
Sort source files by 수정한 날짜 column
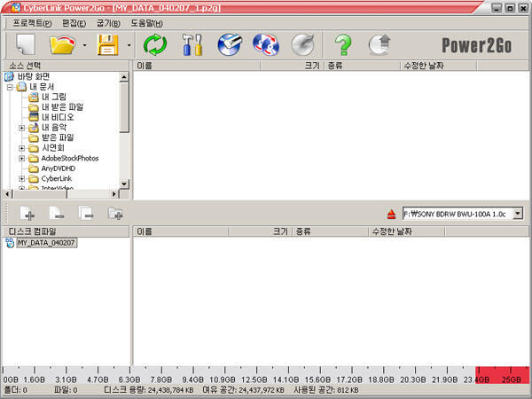(x=438, y=66)
